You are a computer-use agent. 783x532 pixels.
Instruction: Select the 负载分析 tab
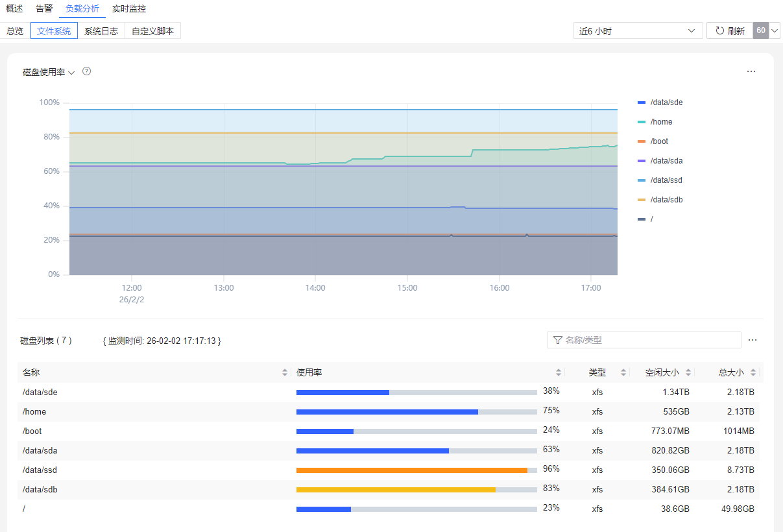click(x=82, y=9)
